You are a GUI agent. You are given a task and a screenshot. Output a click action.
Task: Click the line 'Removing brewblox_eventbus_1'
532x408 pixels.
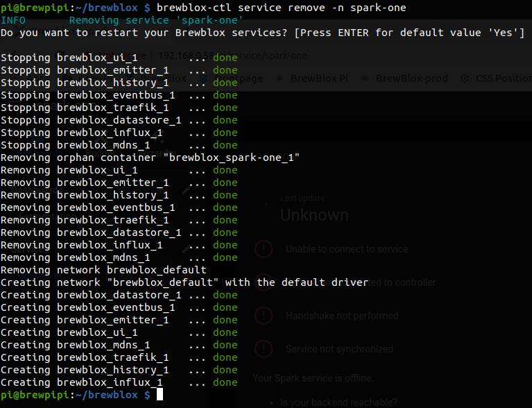[x=119, y=207]
